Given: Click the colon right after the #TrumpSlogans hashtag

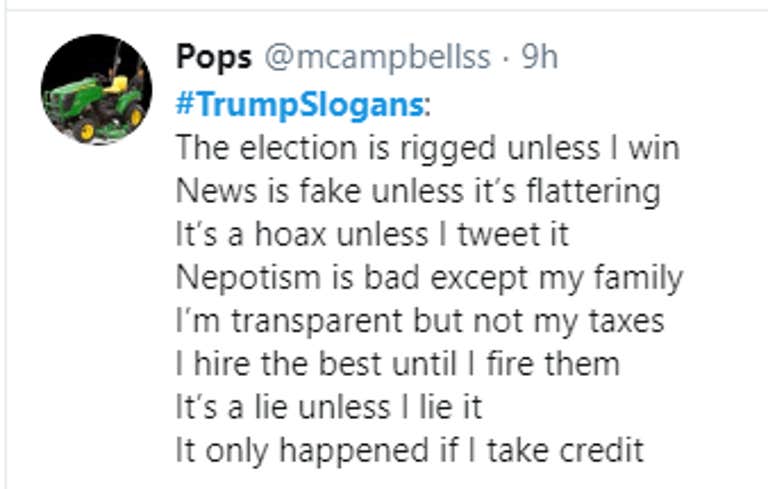Looking at the screenshot, I should click(428, 106).
